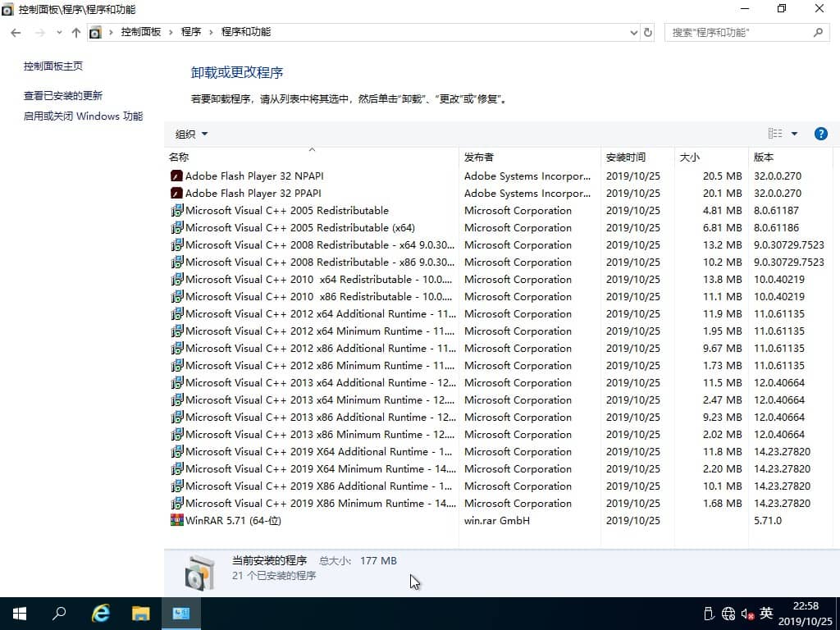Click the WinRAR 5.71 program icon

click(x=177, y=520)
